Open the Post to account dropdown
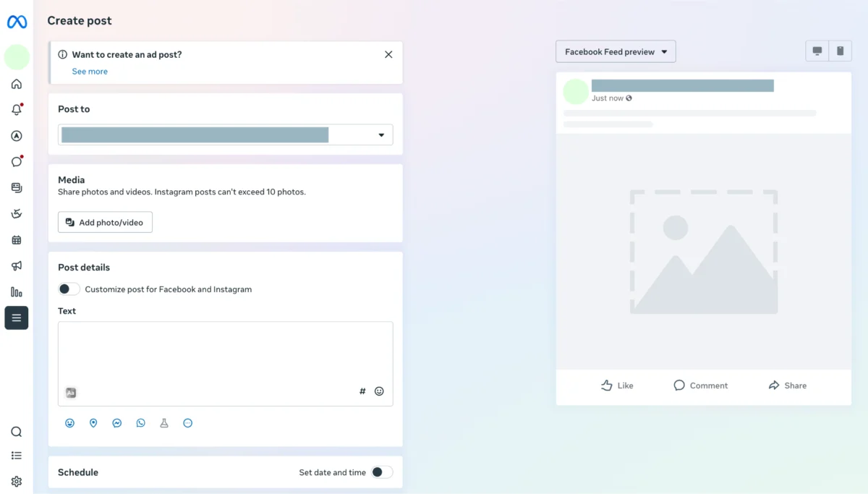This screenshot has height=494, width=868. click(x=226, y=135)
